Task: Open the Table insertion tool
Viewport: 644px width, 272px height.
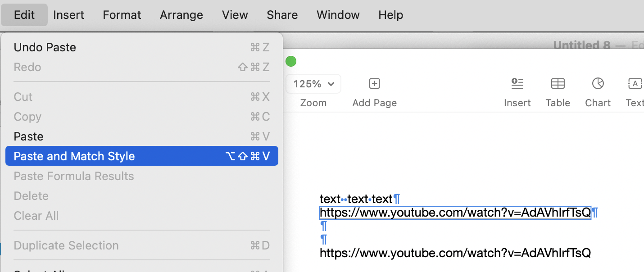Action: 558,90
